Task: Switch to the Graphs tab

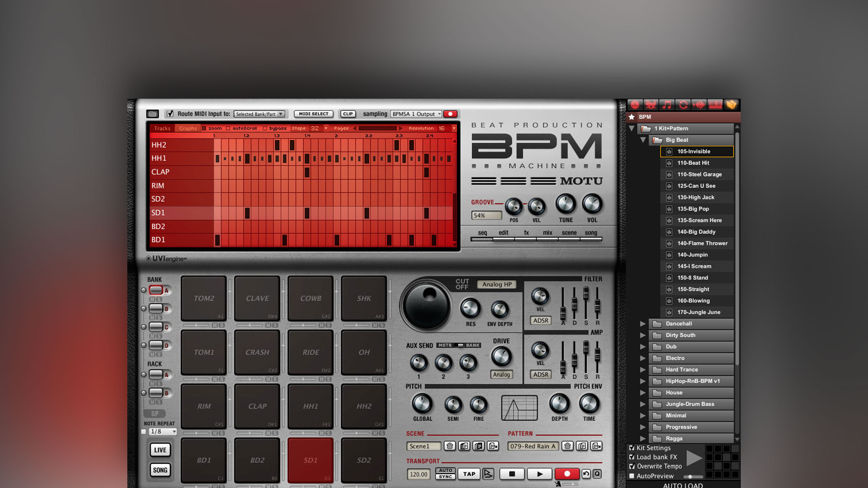Action: pos(188,128)
